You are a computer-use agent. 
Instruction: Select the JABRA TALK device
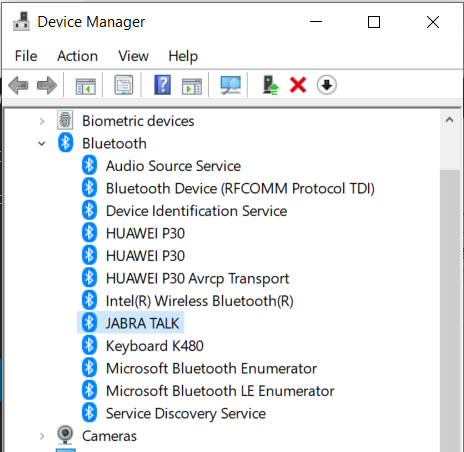click(142, 324)
